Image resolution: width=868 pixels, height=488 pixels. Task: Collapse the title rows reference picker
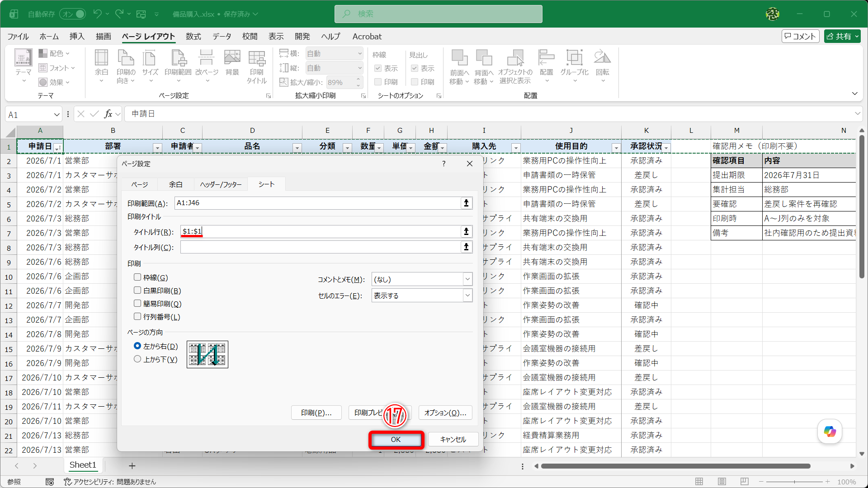pyautogui.click(x=466, y=231)
